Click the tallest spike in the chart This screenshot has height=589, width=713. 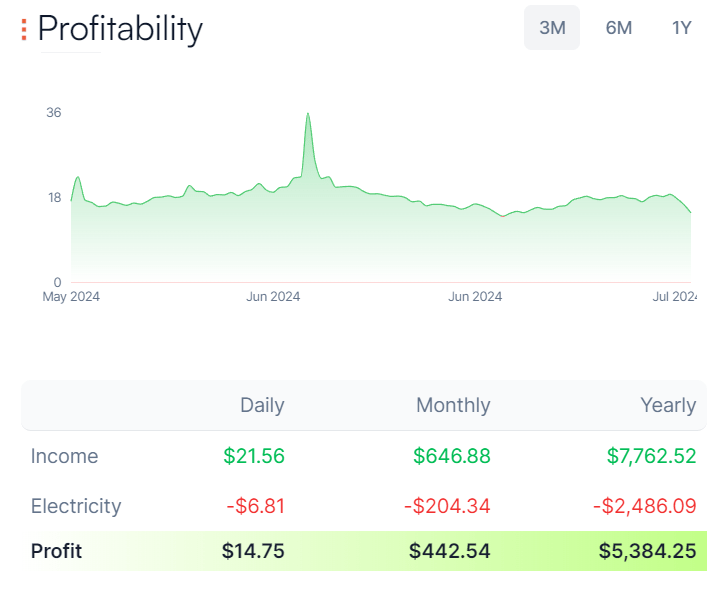307,115
